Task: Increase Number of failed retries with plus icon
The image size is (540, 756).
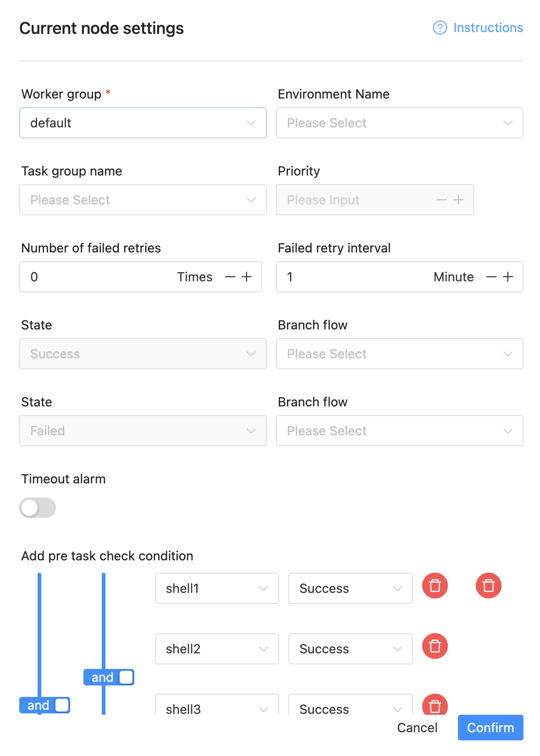Action: tap(247, 277)
